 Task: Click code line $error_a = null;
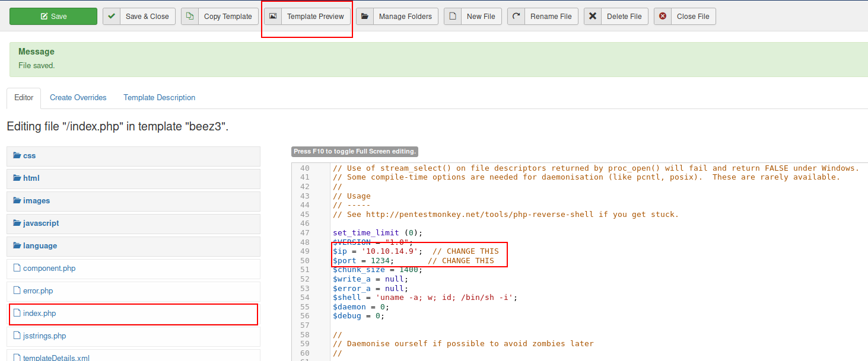coord(370,288)
